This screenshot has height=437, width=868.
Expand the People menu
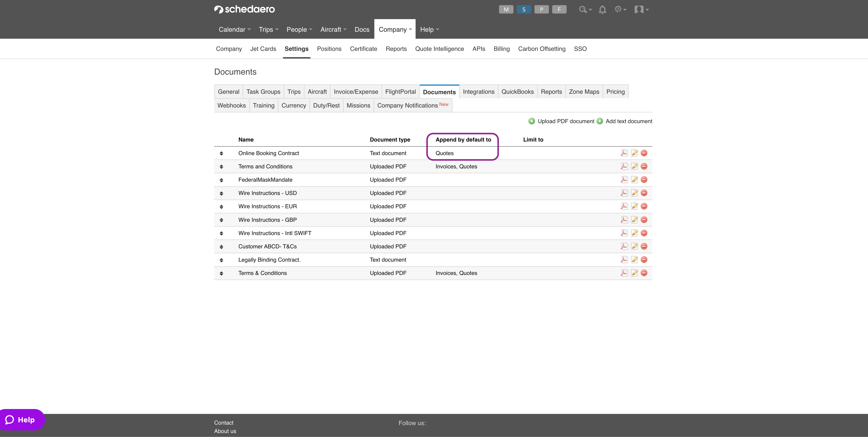click(299, 29)
